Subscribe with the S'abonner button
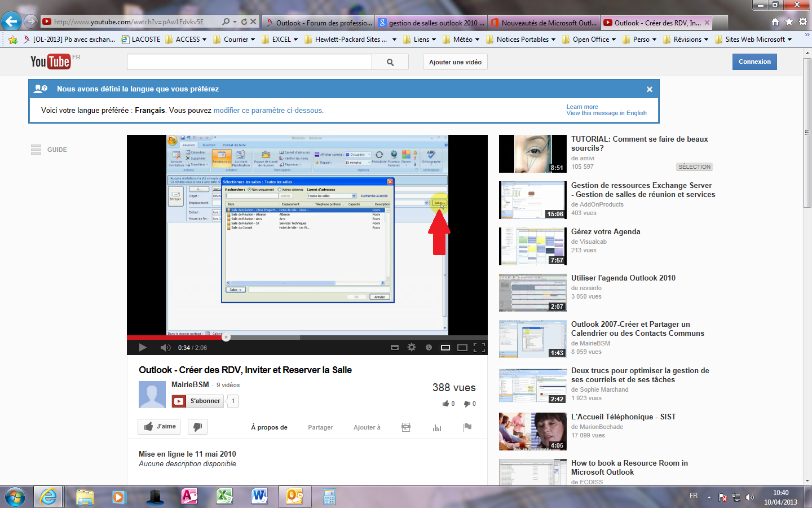The width and height of the screenshot is (812, 508). pyautogui.click(x=198, y=401)
